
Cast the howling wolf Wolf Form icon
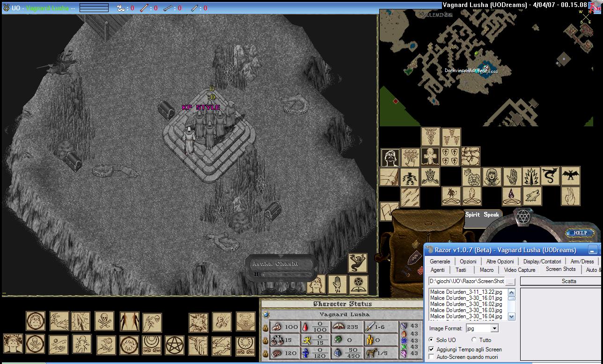click(532, 197)
